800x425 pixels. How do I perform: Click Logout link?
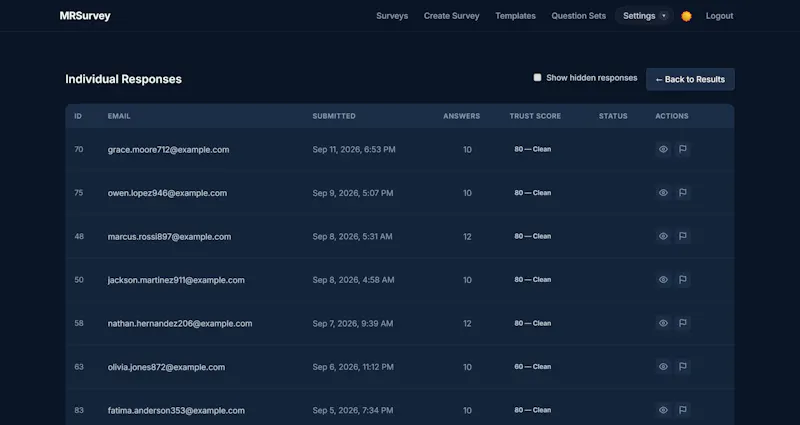point(719,16)
